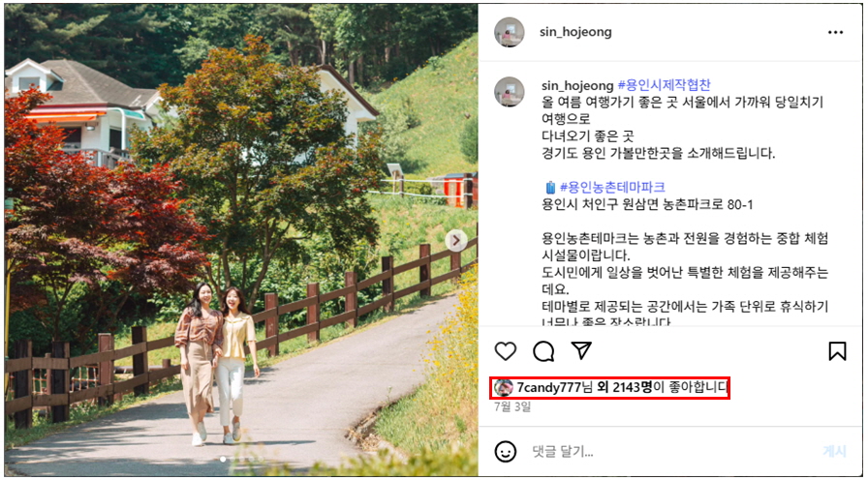View the list of 2143 likers
Image resolution: width=868 pixels, height=480 pixels.
[x=626, y=388]
